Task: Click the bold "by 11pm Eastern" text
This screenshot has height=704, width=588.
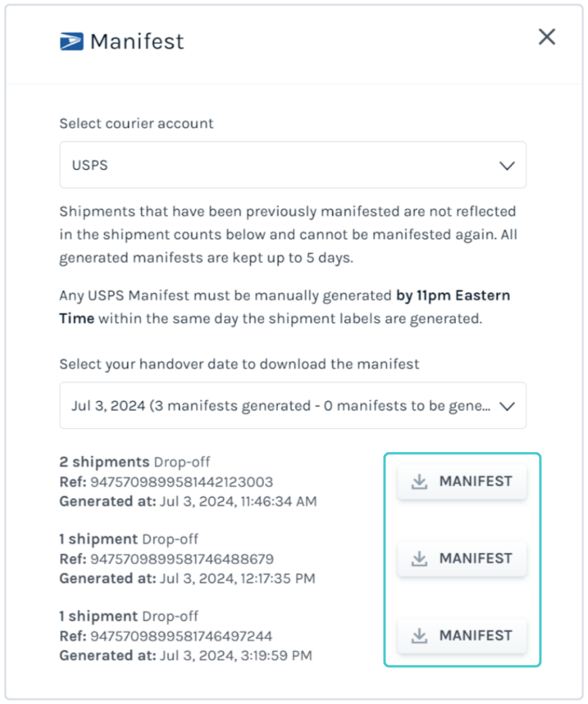Action: tap(453, 295)
